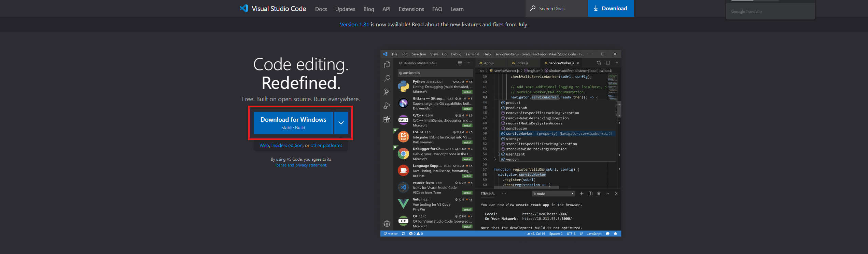Open the license and privacy statement link
Screen dimensions: 868x254
pos(301,165)
